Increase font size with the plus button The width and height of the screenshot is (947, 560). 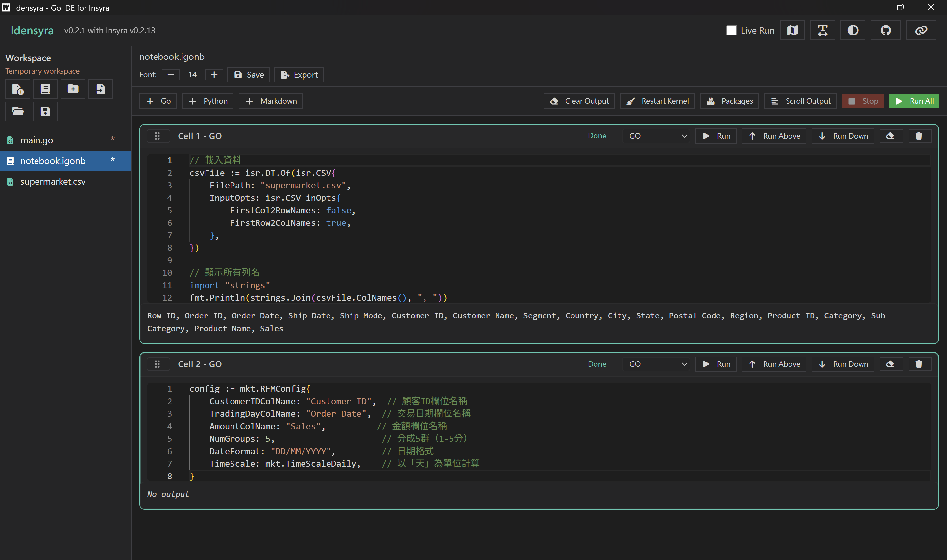(214, 75)
